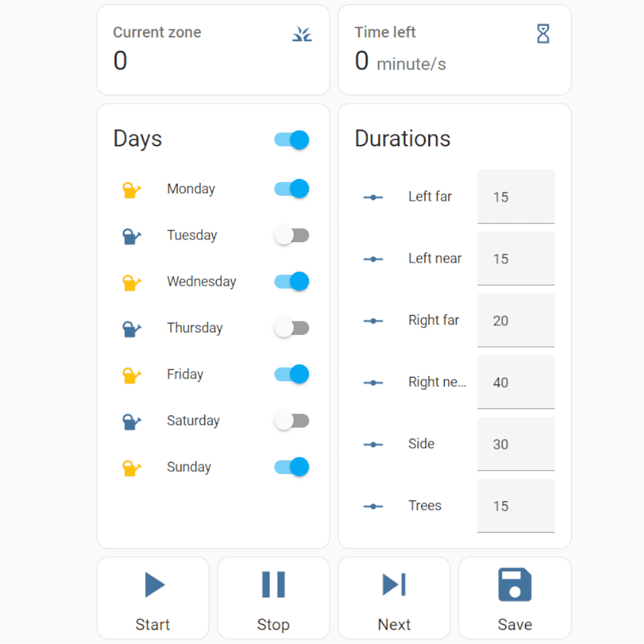Enable the Tuesday watering toggle
This screenshot has width=644, height=644.
point(292,236)
